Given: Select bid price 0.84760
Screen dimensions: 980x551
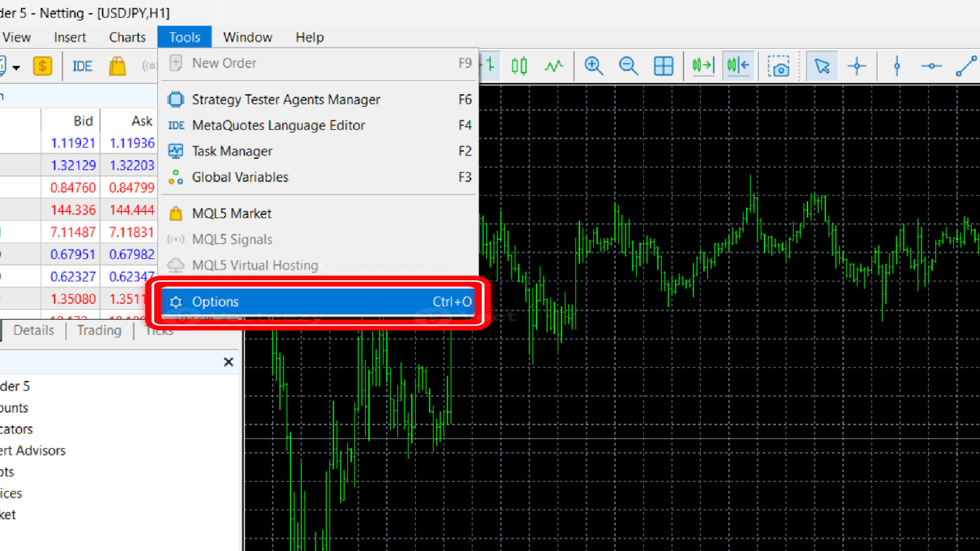Looking at the screenshot, I should [x=73, y=188].
